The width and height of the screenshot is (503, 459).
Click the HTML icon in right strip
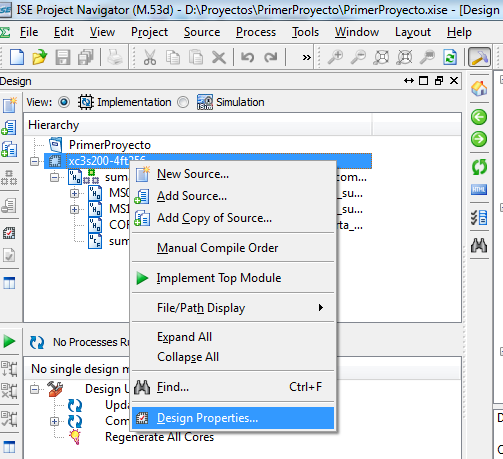point(479,190)
